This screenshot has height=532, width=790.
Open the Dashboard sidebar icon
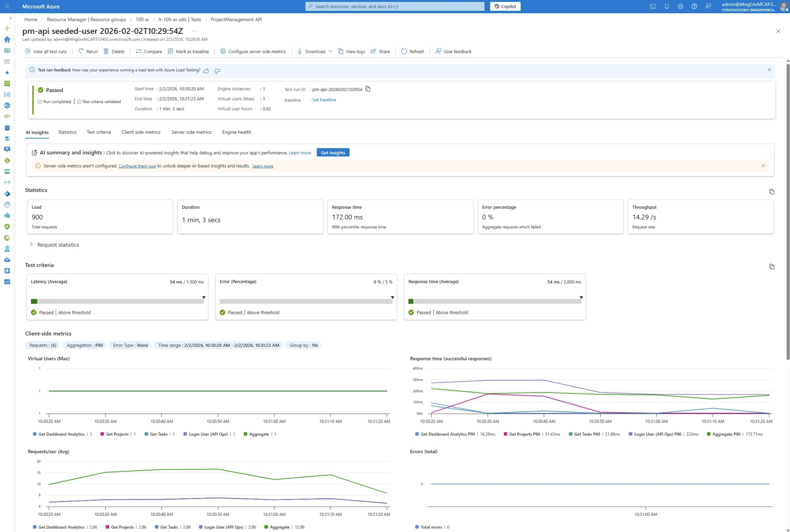[7, 51]
